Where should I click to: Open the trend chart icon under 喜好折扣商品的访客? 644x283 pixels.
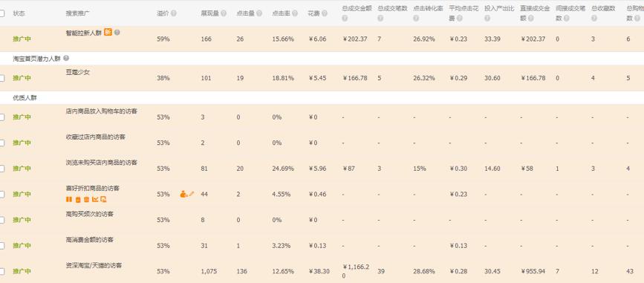(x=95, y=199)
